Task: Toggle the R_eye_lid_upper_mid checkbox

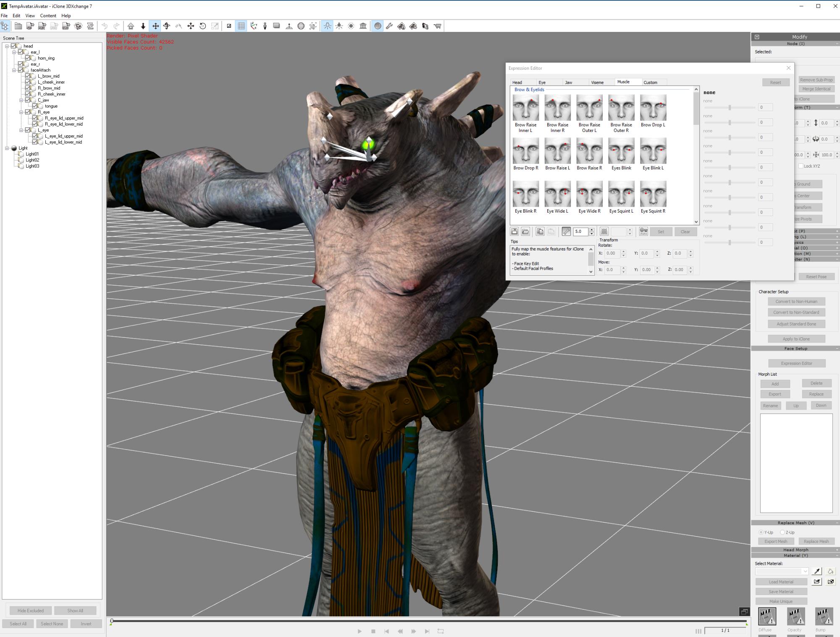Action: click(x=35, y=118)
